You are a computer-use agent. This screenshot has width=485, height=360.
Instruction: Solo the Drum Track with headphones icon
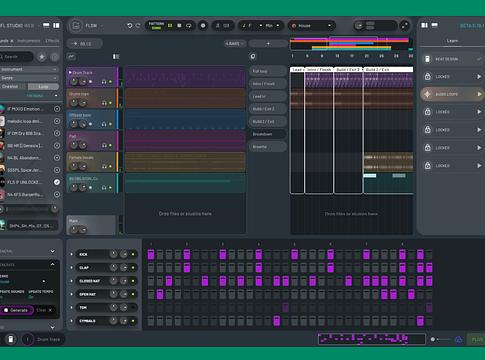coord(104,82)
